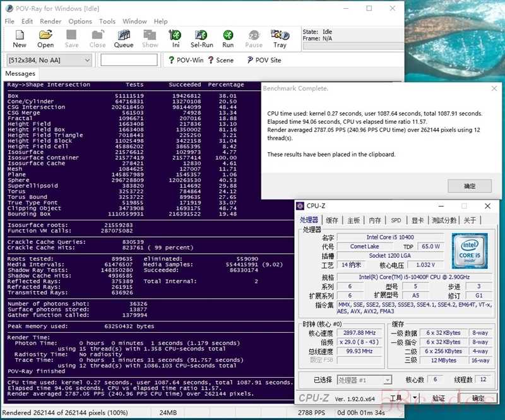This screenshot has height=420, width=505.
Task: Click the 99.93 MHz bus speed value
Action: [x=359, y=351]
